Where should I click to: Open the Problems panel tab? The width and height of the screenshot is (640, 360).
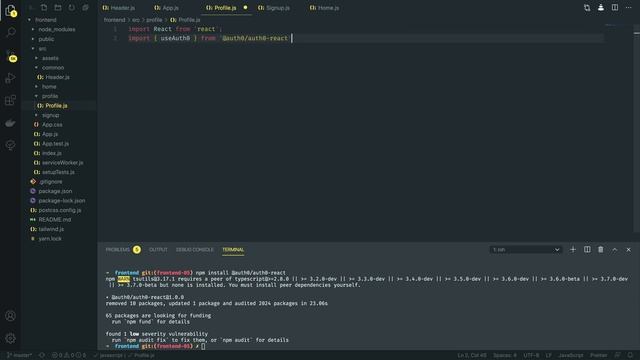tap(123, 249)
